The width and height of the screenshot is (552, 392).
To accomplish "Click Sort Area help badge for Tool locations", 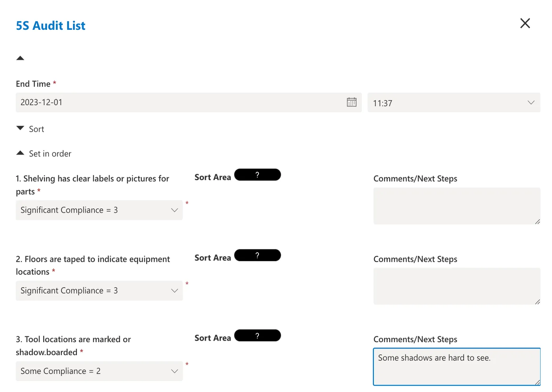I will (257, 335).
